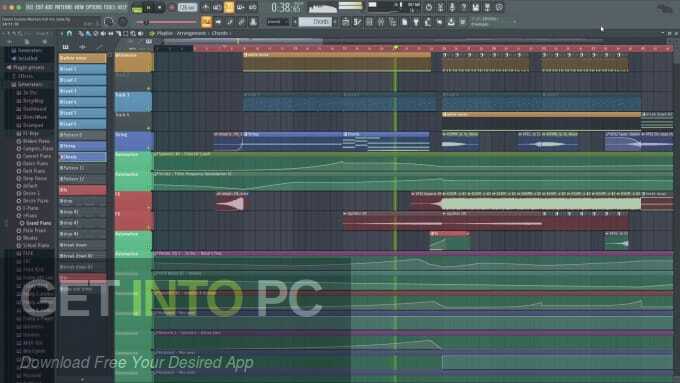Open the PATTERNS menu
The height and width of the screenshot is (383, 680).
[x=63, y=7]
